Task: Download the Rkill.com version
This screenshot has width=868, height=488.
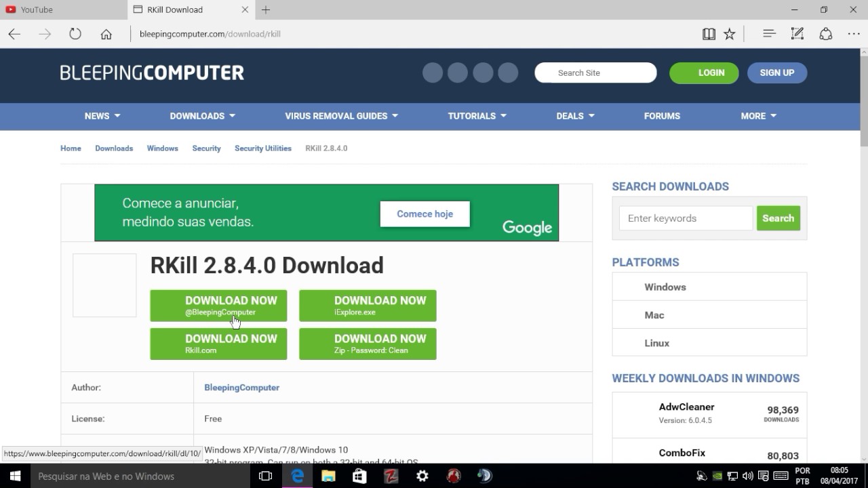Action: [218, 344]
